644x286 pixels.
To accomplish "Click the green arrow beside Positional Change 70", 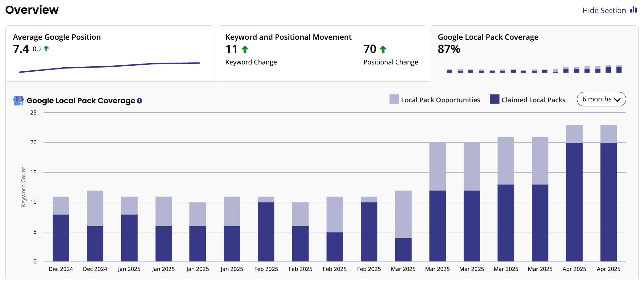I will click(383, 49).
